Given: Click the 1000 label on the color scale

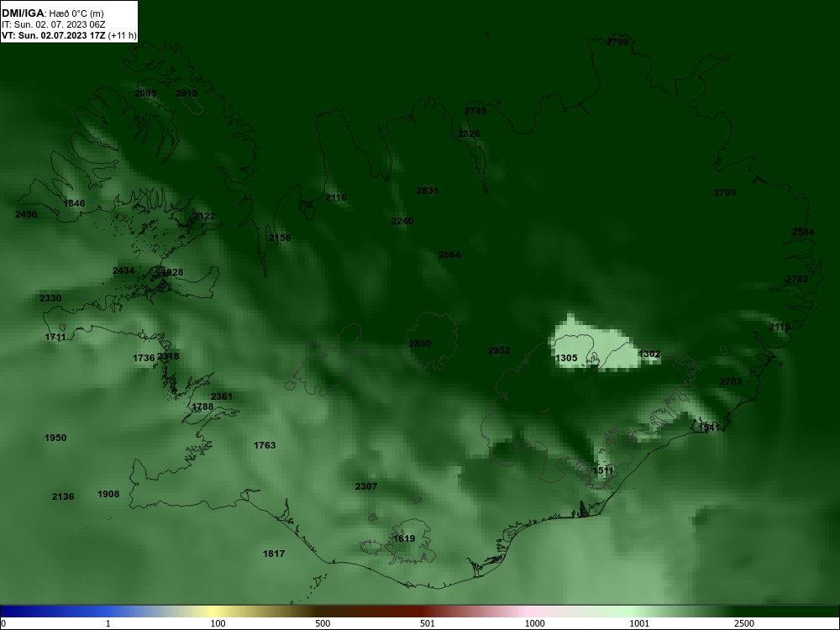Looking at the screenshot, I should [534, 623].
